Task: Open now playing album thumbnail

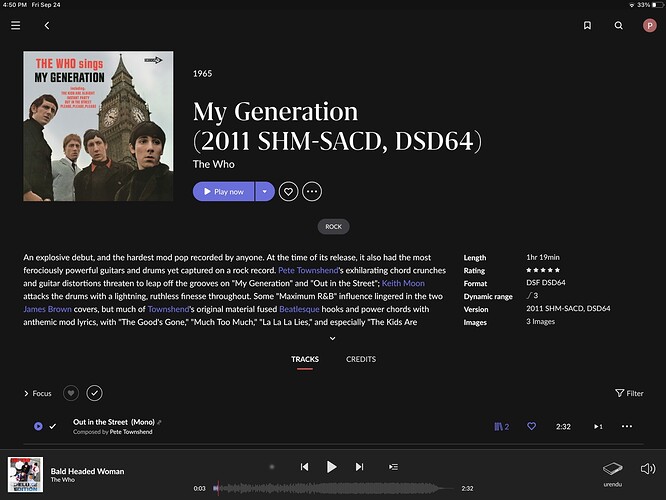Action: pos(25,475)
